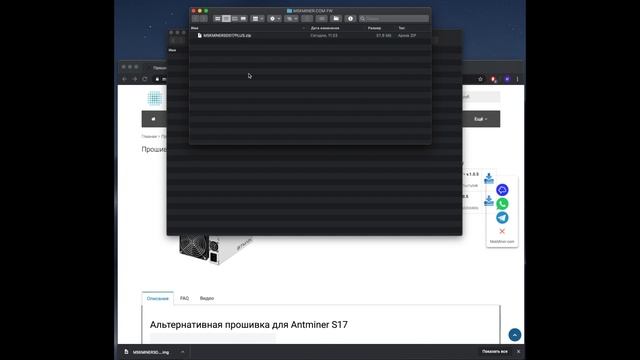
Task: Click 'Показать все' in downloads bar
Action: (x=495, y=352)
